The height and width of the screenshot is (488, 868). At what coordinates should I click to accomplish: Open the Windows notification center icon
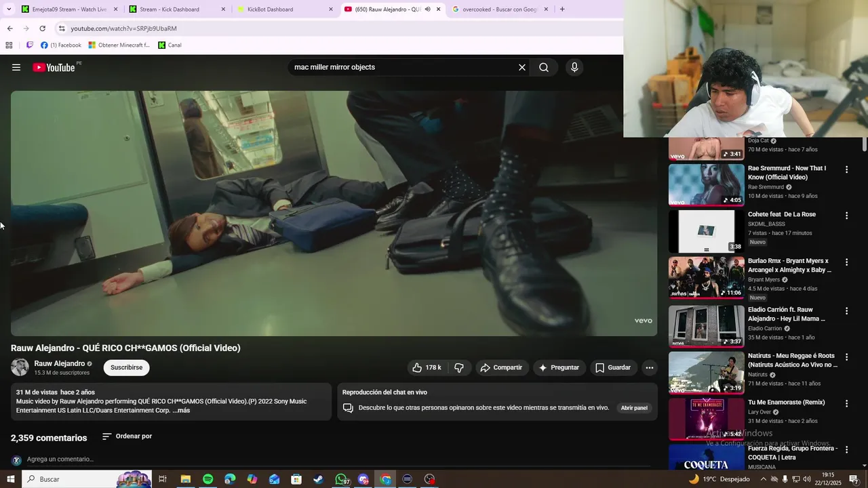pos(854,479)
